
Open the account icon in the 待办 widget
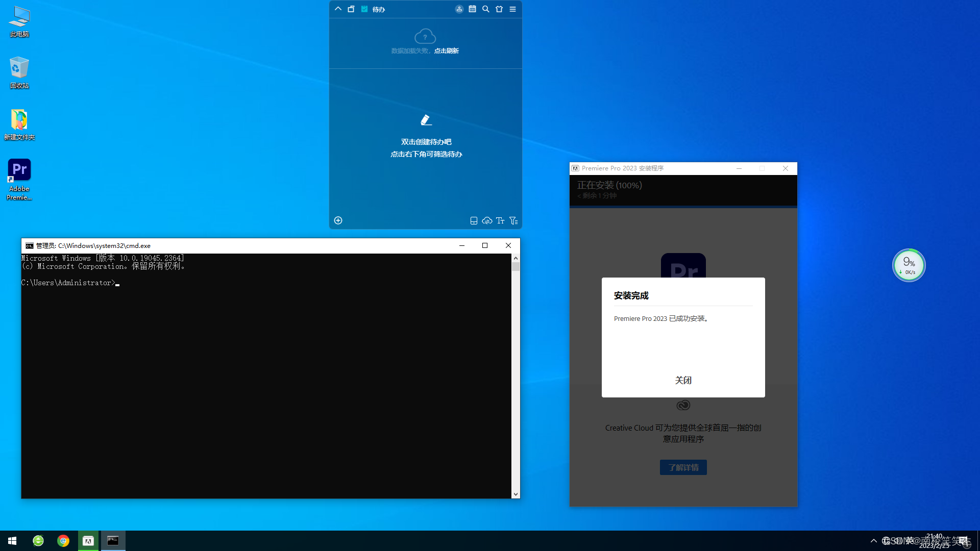coord(459,9)
